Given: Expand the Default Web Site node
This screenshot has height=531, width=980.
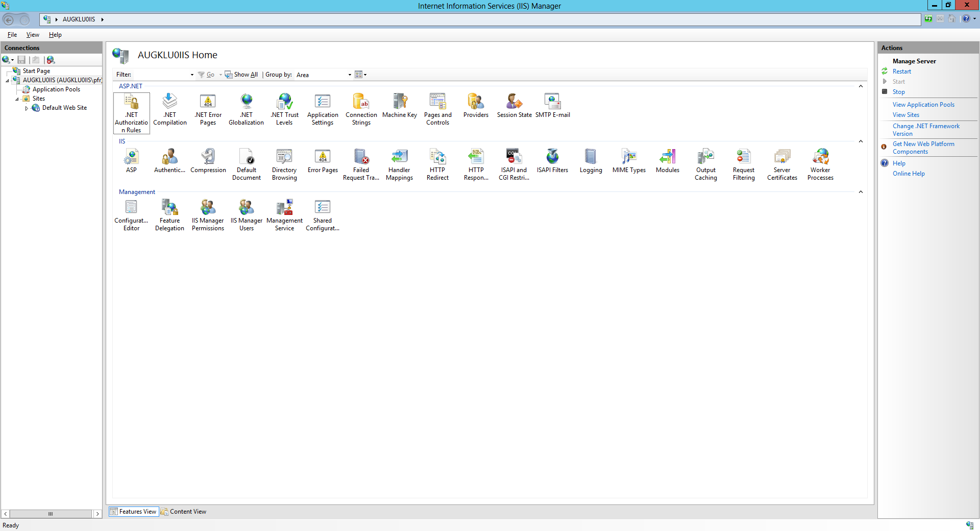Looking at the screenshot, I should (27, 108).
